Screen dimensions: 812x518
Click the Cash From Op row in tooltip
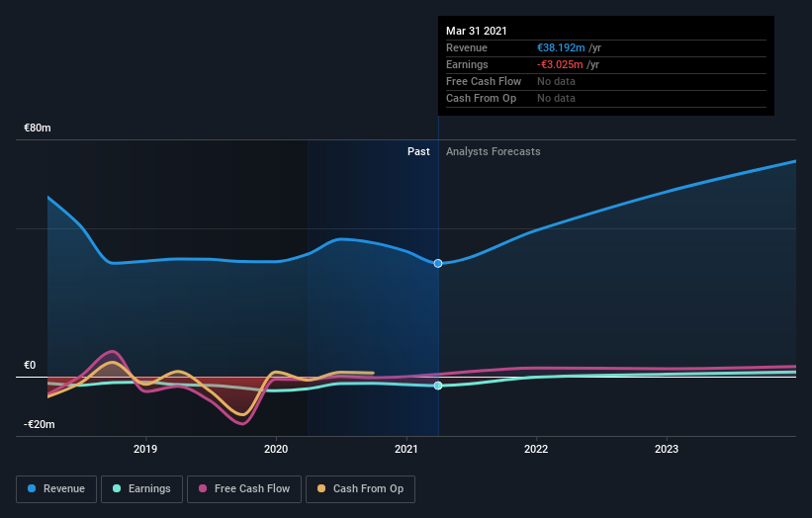click(x=606, y=98)
